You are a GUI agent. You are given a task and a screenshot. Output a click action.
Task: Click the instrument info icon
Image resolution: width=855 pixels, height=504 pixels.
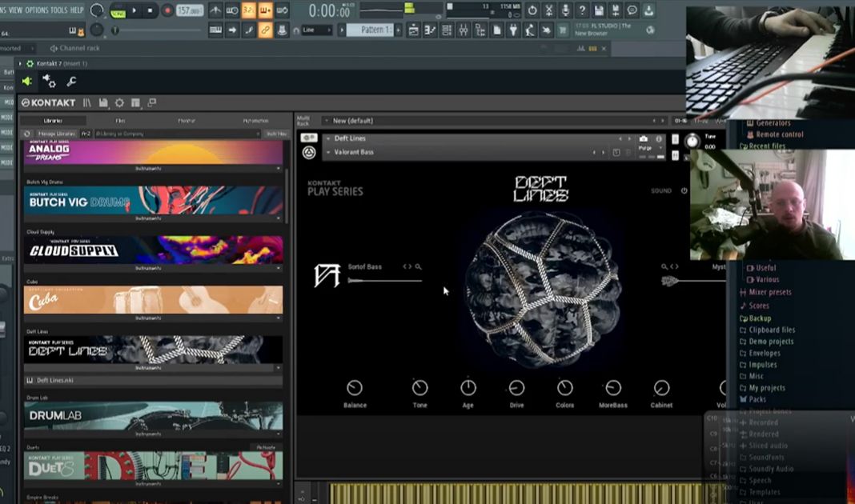659,138
